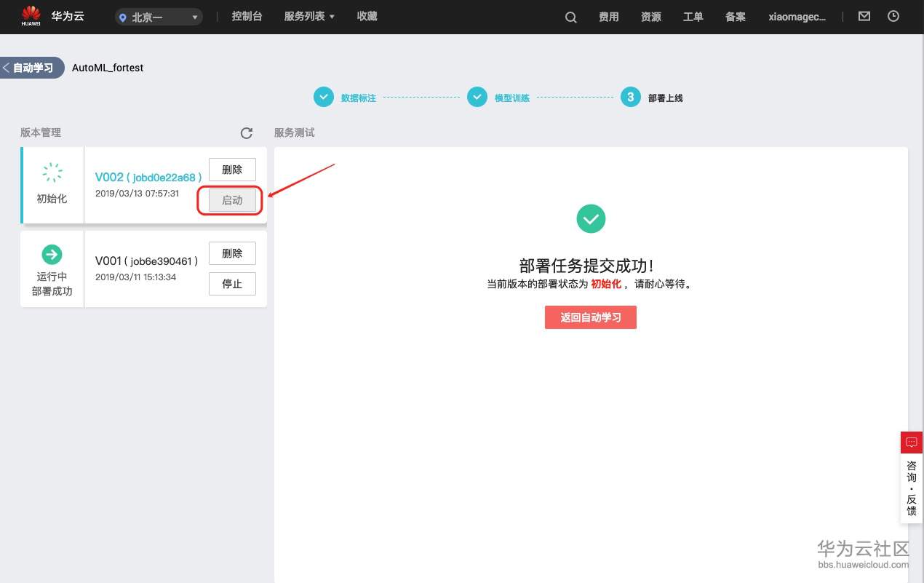Click the V001 running green arrow icon
The image size is (924, 583).
click(52, 254)
